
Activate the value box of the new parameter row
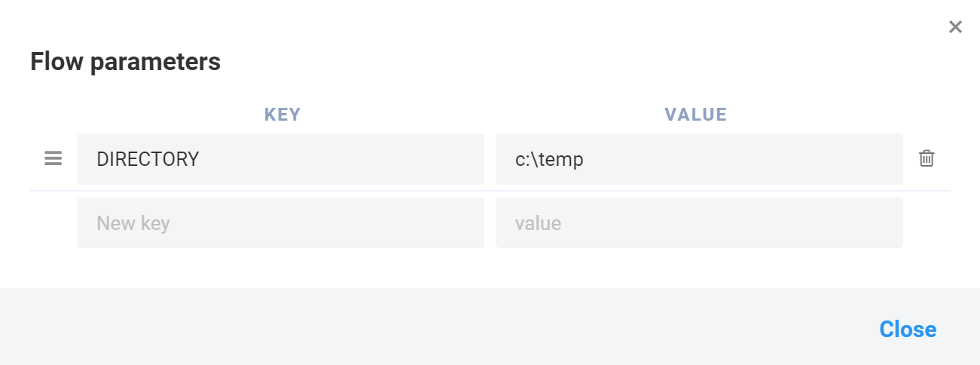coord(699,223)
